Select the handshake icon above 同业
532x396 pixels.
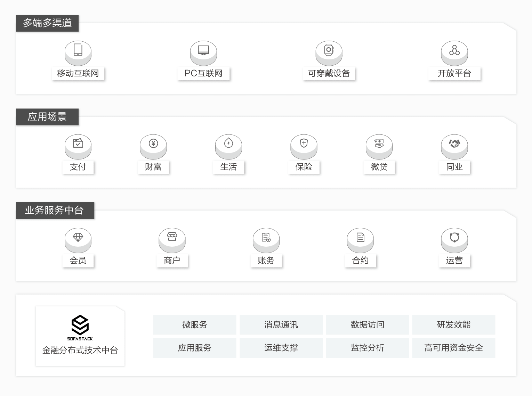454,143
